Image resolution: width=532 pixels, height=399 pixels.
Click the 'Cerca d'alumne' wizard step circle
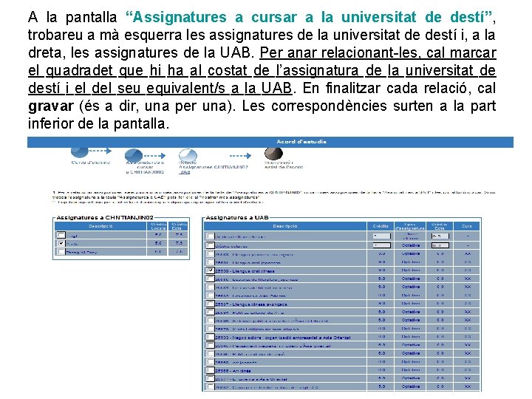pos(80,152)
